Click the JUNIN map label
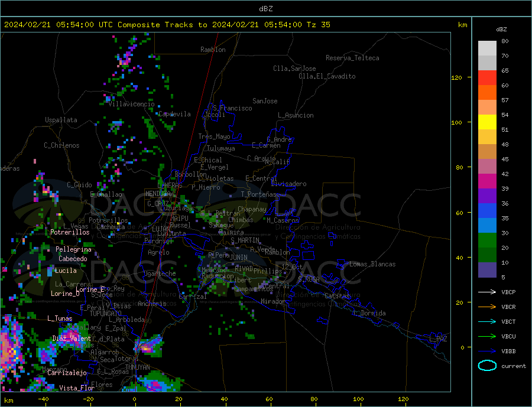Viewport: 532px width, 407px height. (239, 258)
